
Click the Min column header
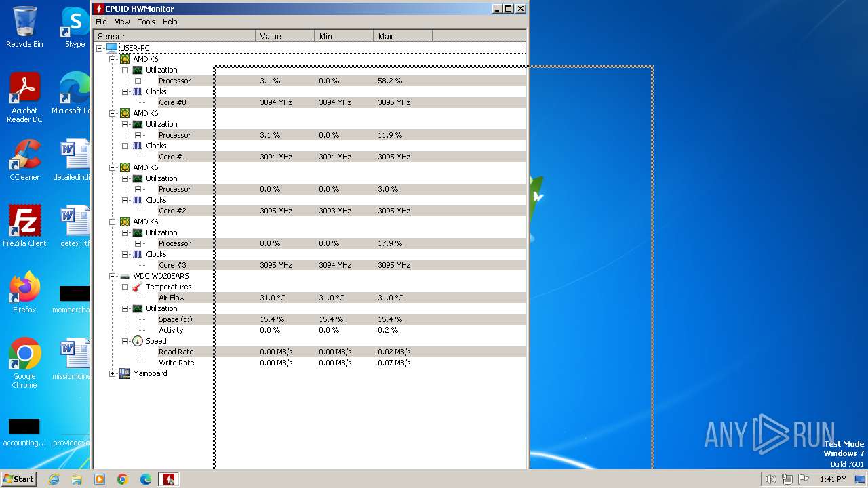coord(344,36)
